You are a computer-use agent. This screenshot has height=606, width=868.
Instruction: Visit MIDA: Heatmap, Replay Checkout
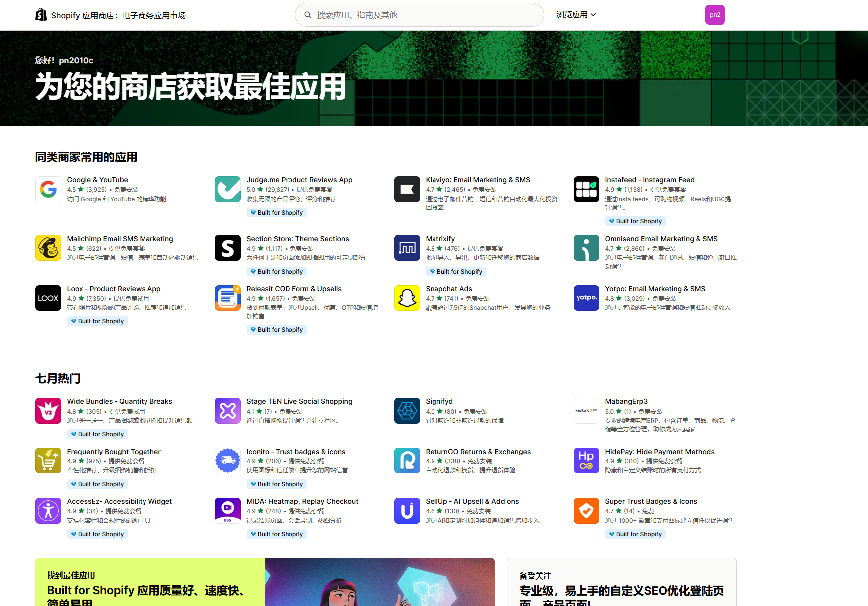click(x=302, y=501)
